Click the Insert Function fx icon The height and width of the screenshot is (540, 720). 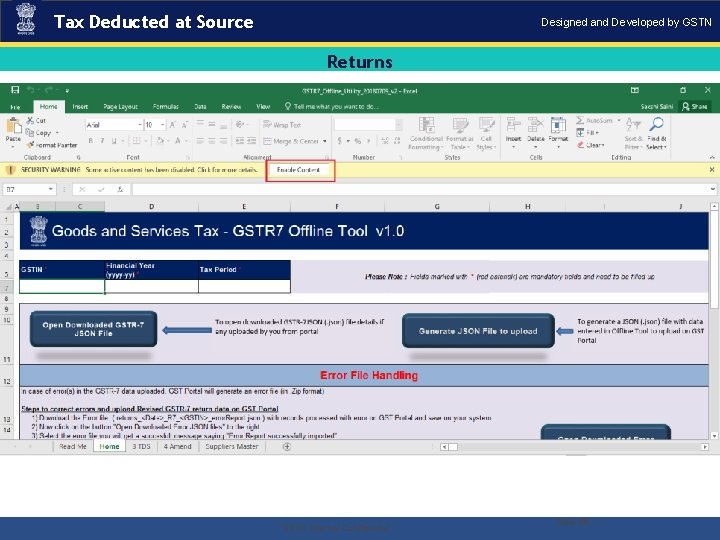[120, 189]
